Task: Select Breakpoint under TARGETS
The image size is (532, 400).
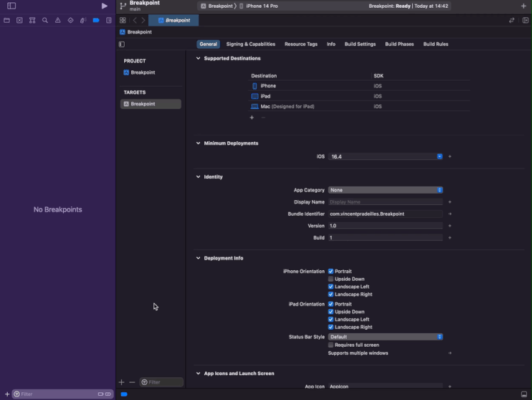Action: 150,104
